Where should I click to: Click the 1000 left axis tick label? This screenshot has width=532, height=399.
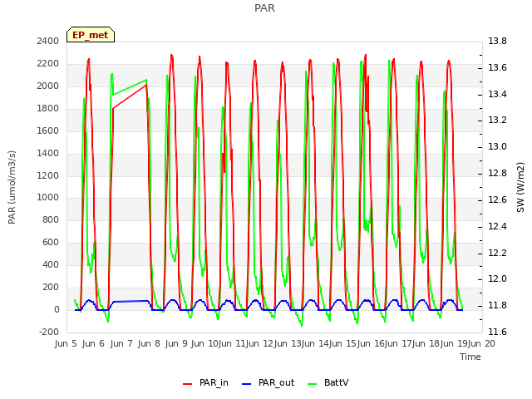pos(48,198)
